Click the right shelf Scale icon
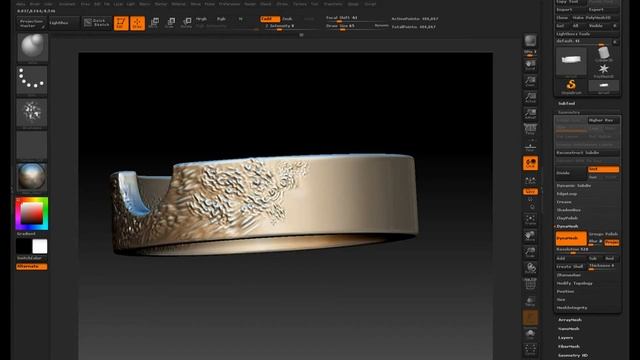Screen dimensions: 640x360 tap(530, 252)
